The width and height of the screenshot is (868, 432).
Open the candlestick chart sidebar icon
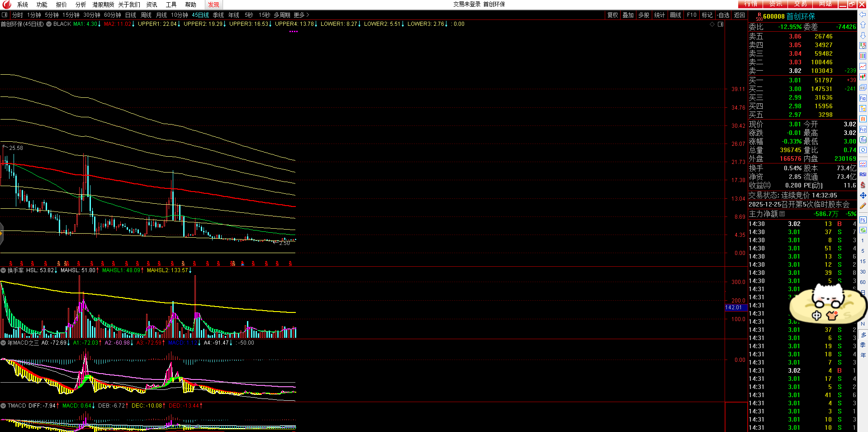(863, 77)
